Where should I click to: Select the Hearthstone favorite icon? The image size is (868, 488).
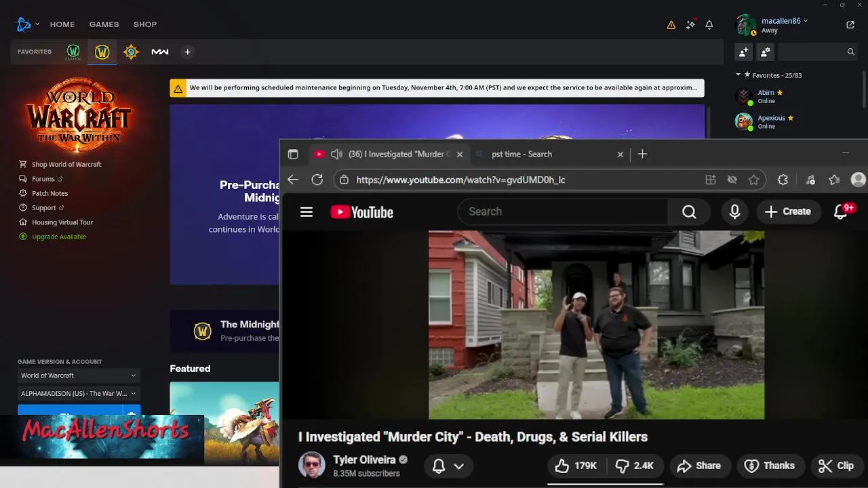131,52
